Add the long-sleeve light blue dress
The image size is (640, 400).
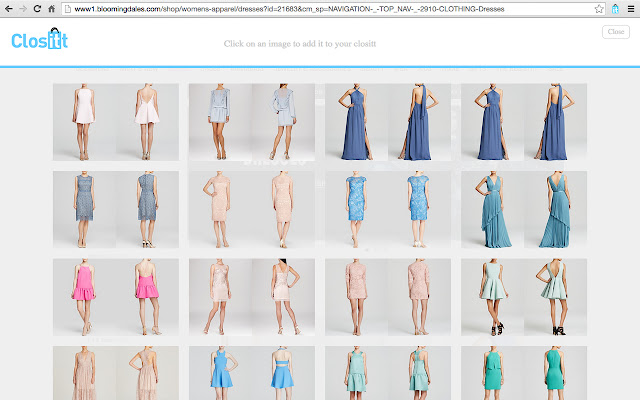point(252,122)
